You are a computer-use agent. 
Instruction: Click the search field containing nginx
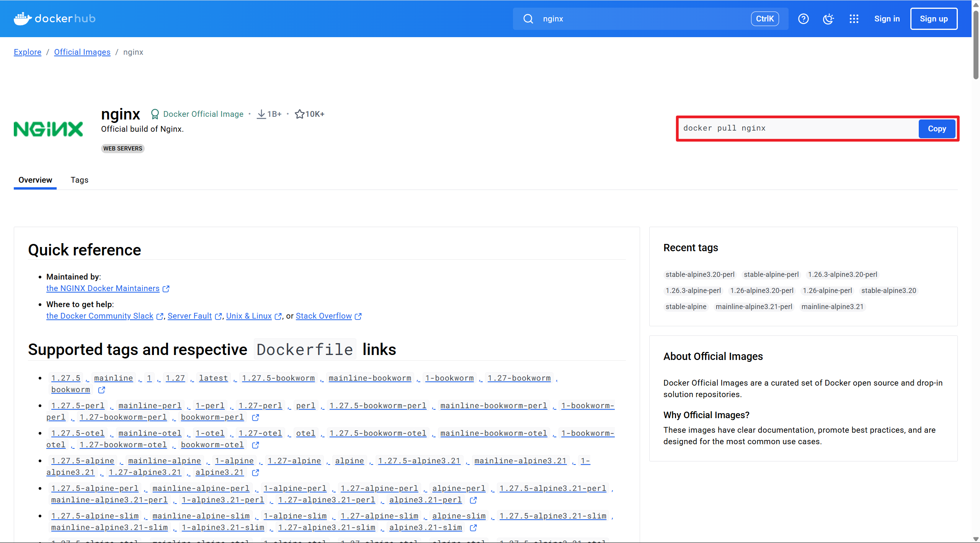click(650, 19)
